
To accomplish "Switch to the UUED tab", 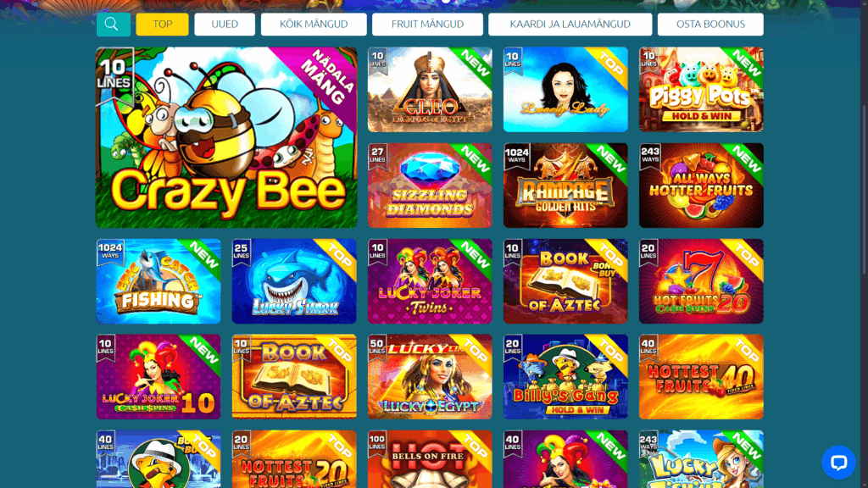I will [225, 25].
